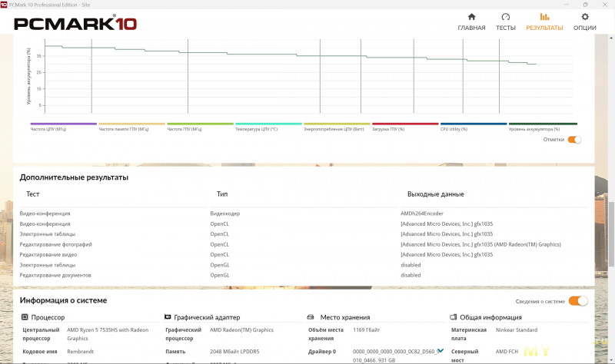Toggle the Температура ЦПУ chart series
The width and height of the screenshot is (615, 364).
coord(268,124)
